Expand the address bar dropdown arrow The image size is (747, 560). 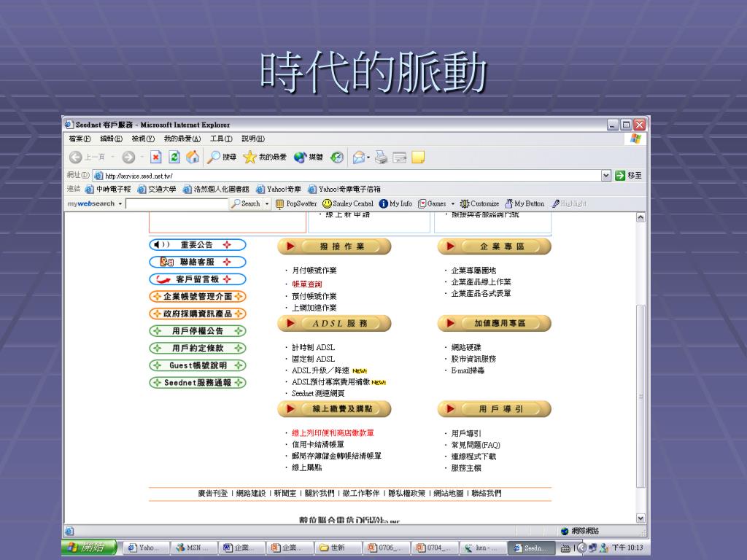click(606, 175)
